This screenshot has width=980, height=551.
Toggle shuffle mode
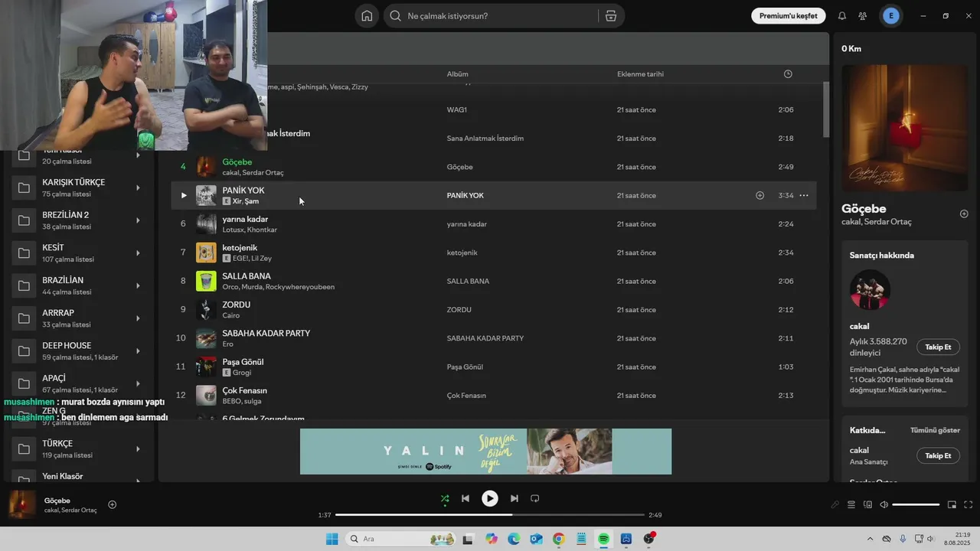[445, 498]
